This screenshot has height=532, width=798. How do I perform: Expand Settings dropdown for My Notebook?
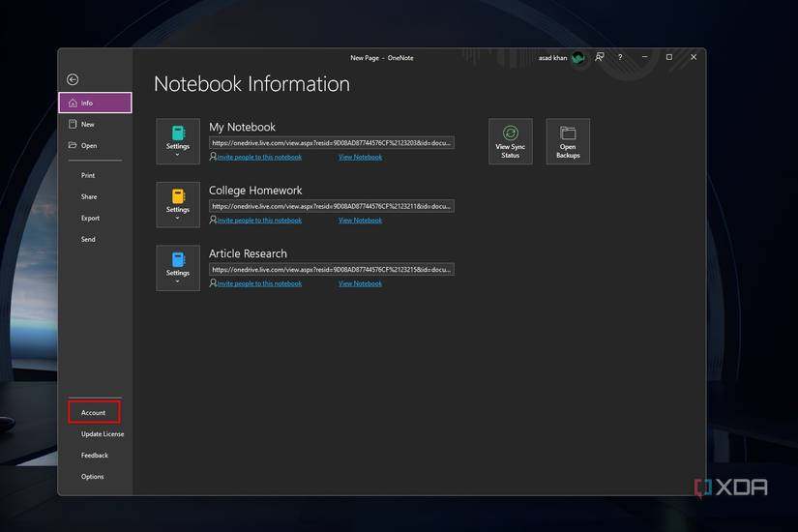[178, 141]
